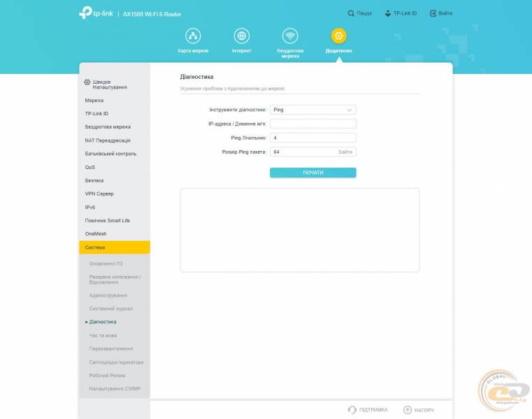Open Адміністрування submenu item

pos(108,295)
